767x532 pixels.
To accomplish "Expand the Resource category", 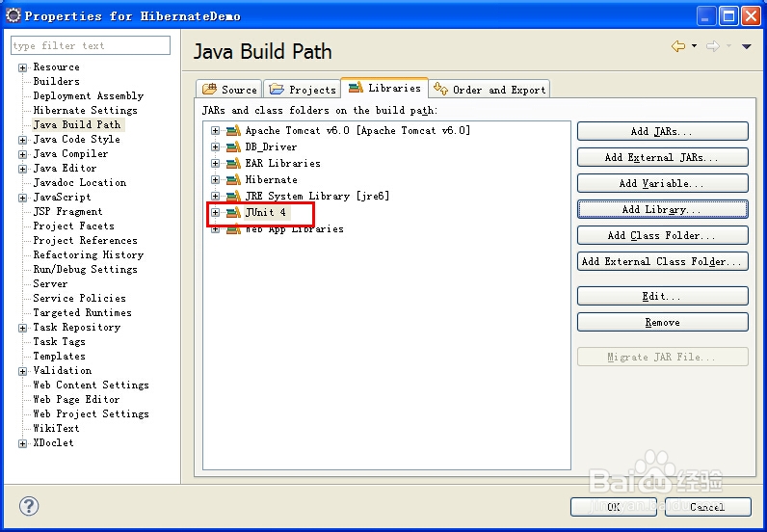I will (x=22, y=67).
